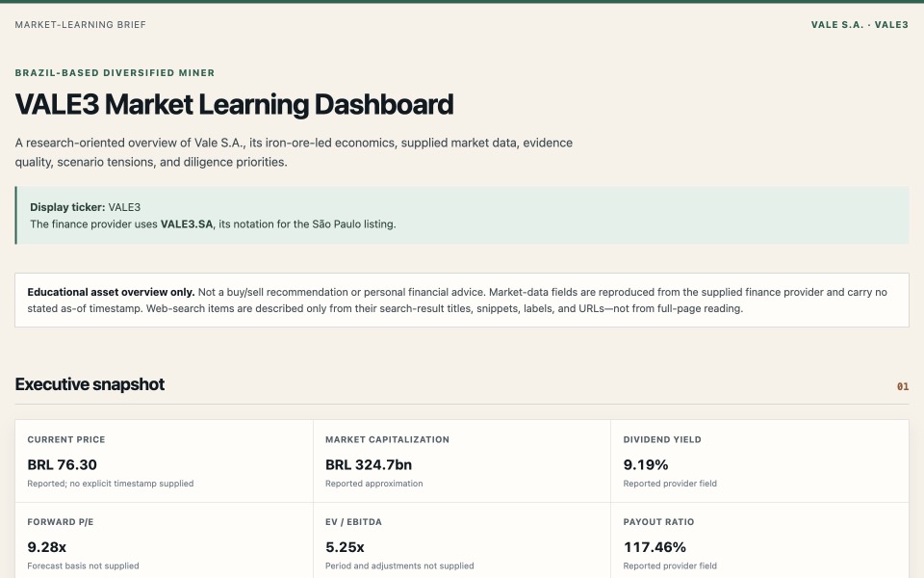This screenshot has width=924, height=578.
Task: Click the 01 section number
Action: (902, 387)
